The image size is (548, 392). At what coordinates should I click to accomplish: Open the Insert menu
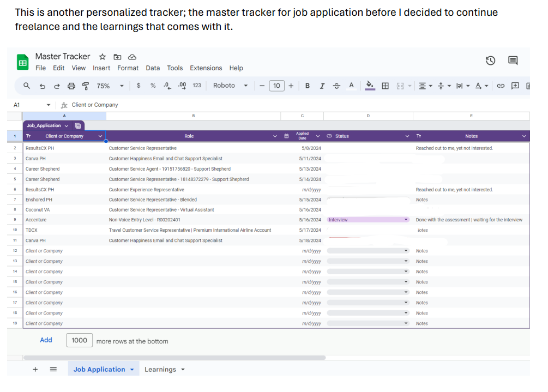[x=101, y=68]
